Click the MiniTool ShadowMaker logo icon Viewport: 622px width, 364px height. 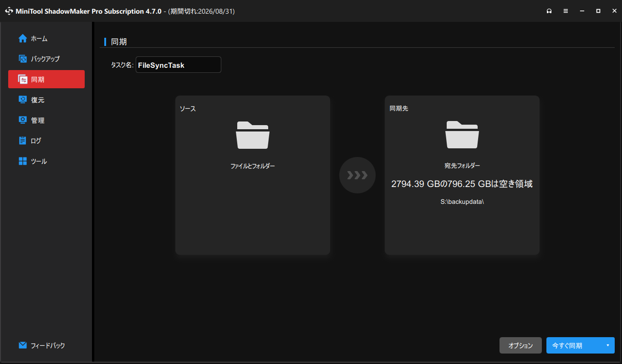click(9, 11)
